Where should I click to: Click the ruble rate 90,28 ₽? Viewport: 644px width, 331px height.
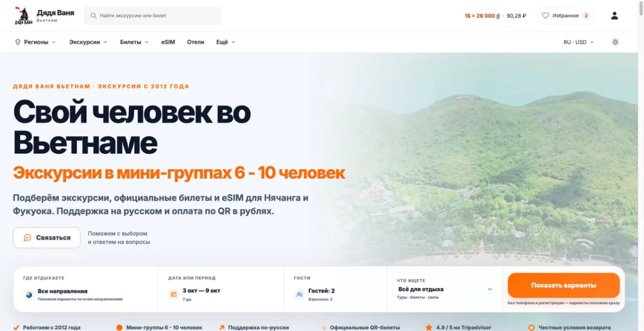[516, 16]
